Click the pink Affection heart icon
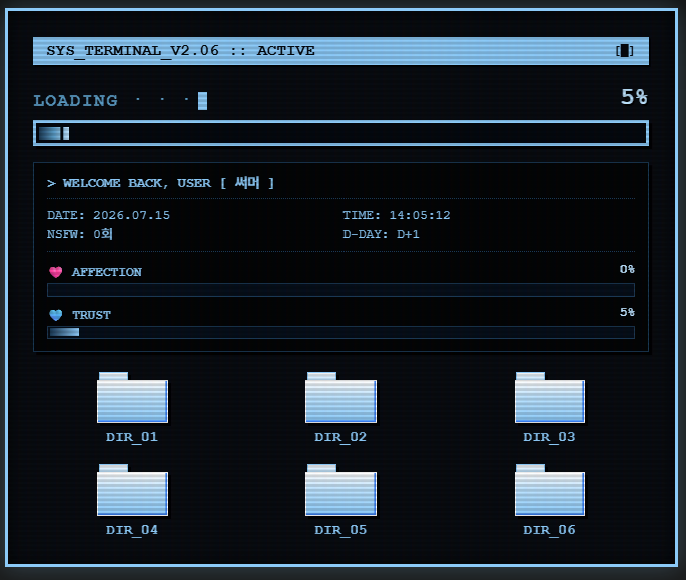The image size is (686, 580). [x=56, y=272]
